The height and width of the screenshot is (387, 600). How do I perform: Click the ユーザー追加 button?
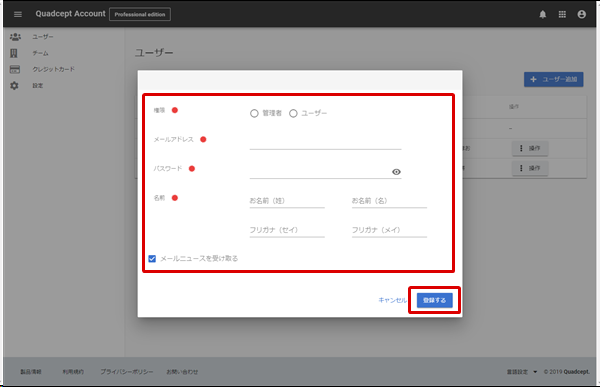[553, 79]
